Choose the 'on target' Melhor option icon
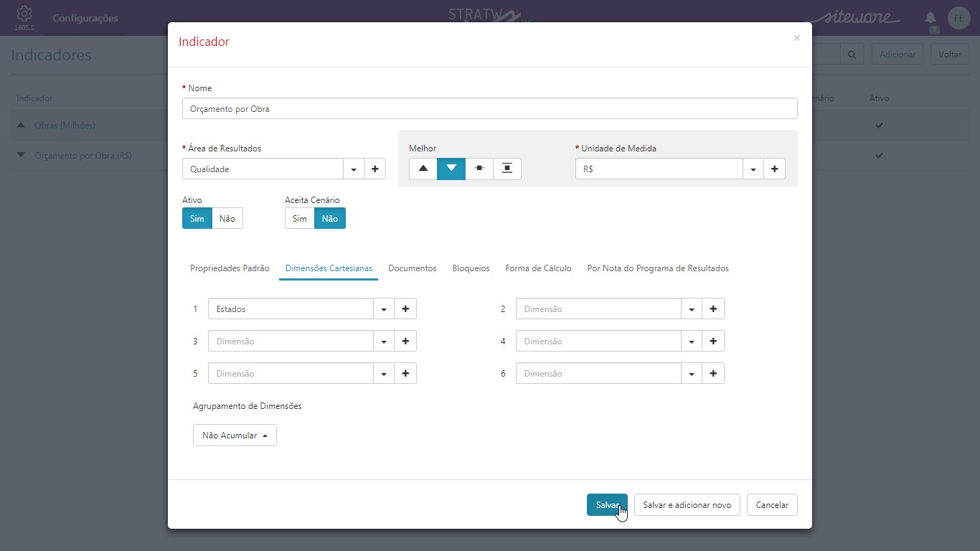Viewport: 980px width, 551px height. point(479,169)
